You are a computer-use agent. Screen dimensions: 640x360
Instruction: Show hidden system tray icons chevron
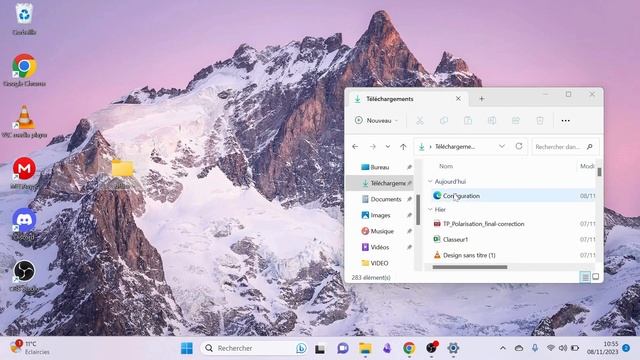(x=503, y=348)
